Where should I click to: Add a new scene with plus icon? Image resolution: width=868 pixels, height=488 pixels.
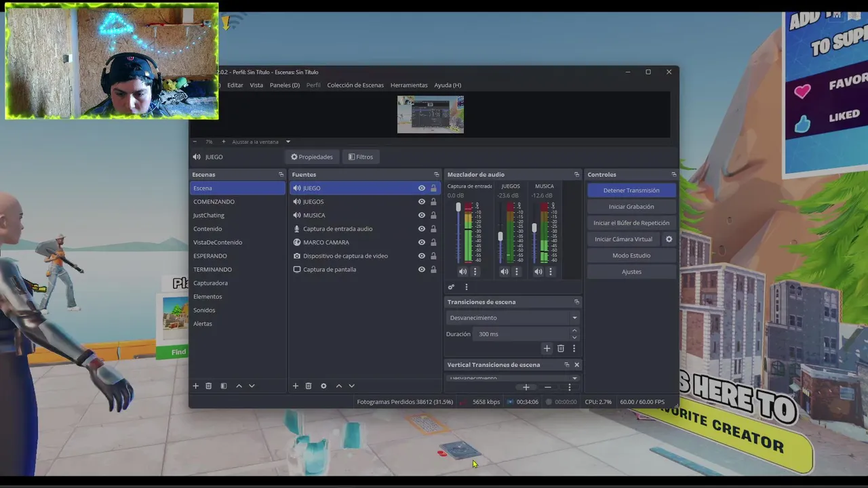point(196,386)
